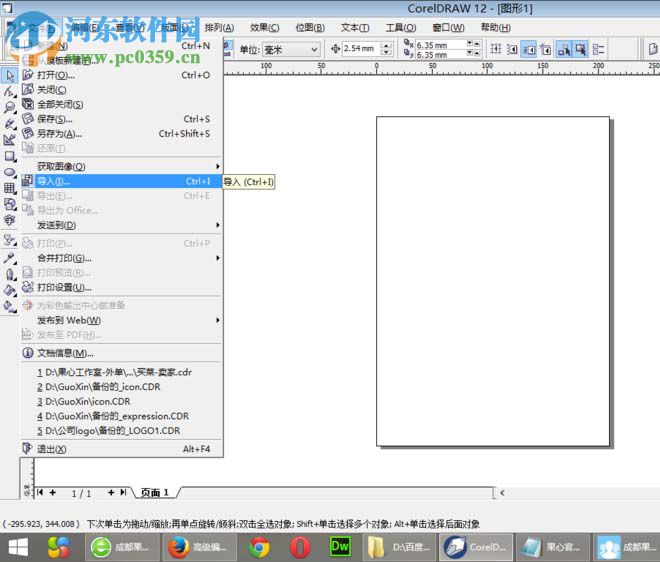
Task: Open Dreamweaver from the taskbar
Action: 340,547
